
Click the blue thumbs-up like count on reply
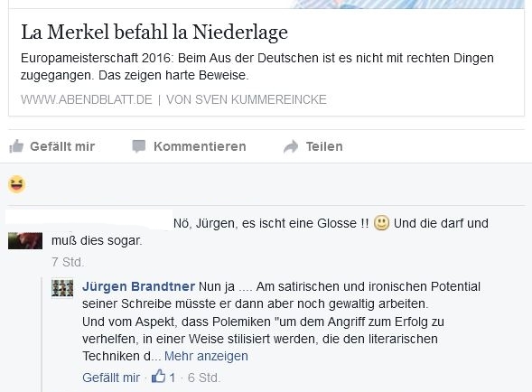[163, 377]
